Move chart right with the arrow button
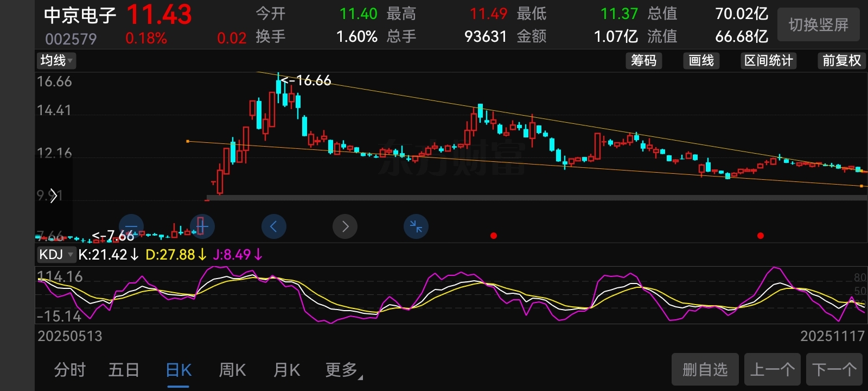This screenshot has width=868, height=391. [x=345, y=226]
